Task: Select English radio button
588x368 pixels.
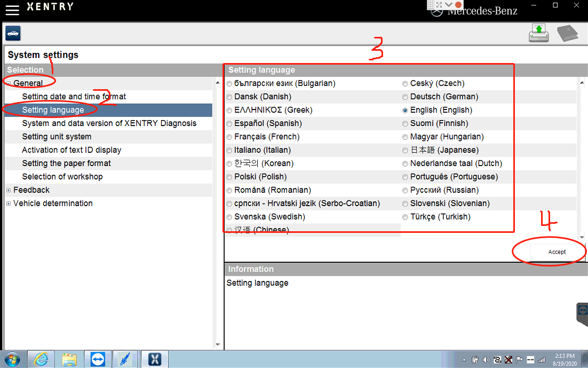Action: tap(405, 111)
